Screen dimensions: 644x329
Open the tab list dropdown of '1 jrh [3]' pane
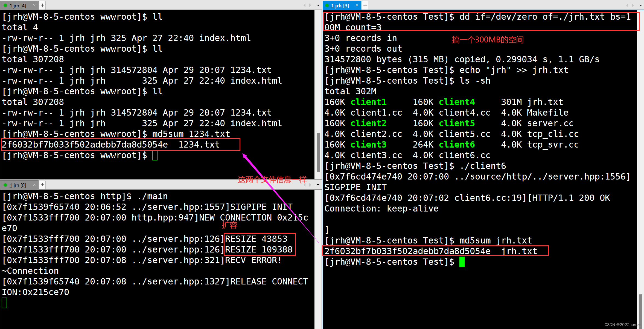coord(641,5)
